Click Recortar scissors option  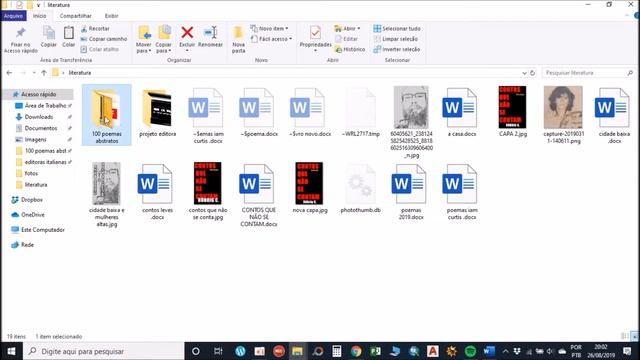[95, 29]
